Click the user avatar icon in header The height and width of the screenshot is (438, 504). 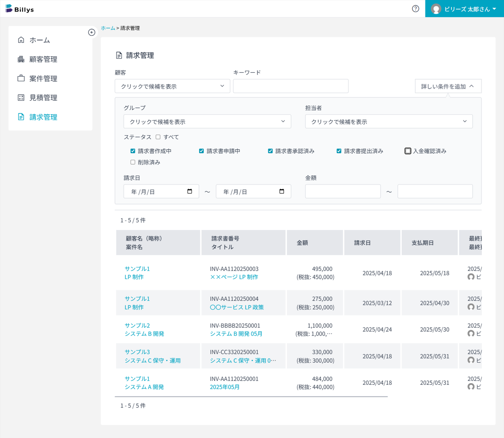(x=436, y=9)
